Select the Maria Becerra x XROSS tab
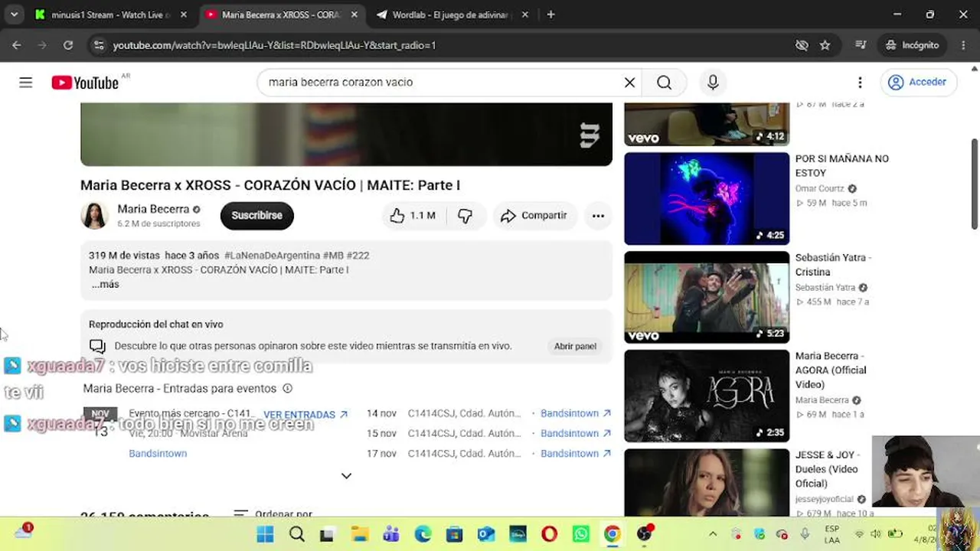The image size is (980, 551). [280, 15]
